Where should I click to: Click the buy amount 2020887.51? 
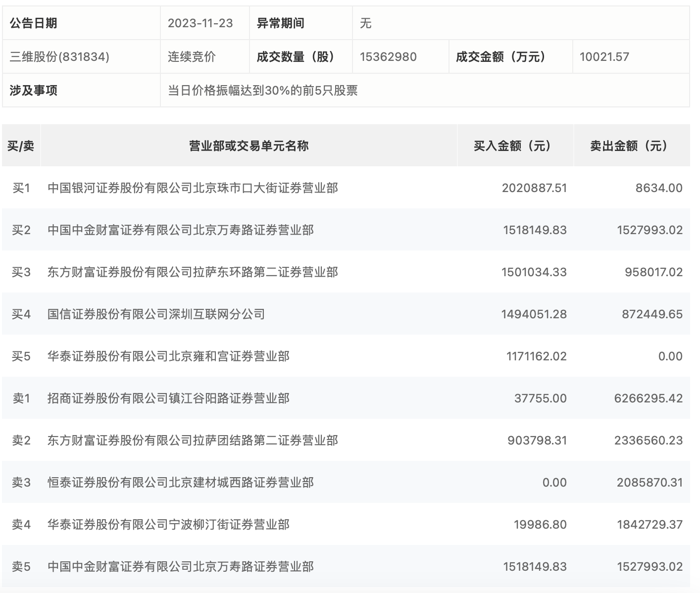534,188
